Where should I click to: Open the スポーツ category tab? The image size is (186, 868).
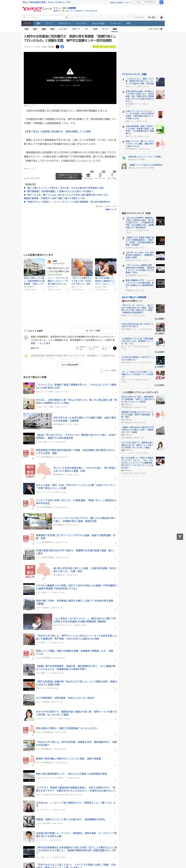coord(76,29)
